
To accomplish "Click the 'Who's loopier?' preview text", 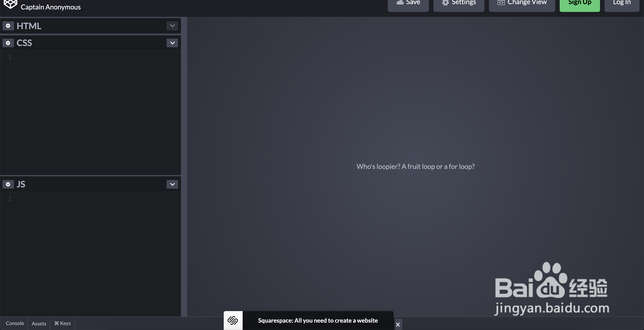I will (x=416, y=167).
